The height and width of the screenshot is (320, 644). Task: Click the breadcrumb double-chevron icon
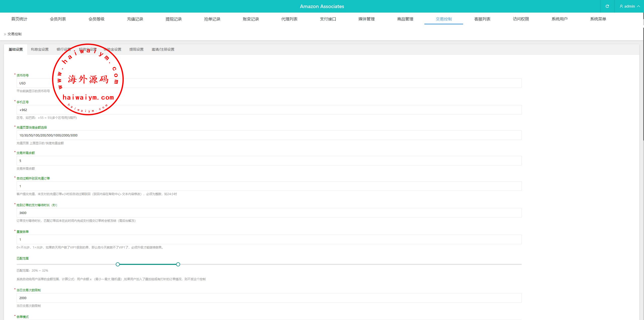5,34
